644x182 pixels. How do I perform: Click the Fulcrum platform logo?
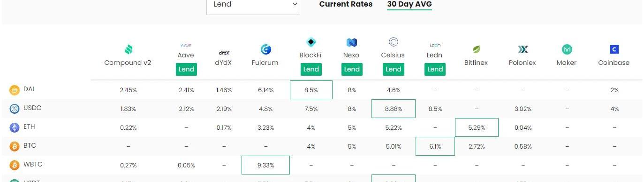pyautogui.click(x=265, y=49)
